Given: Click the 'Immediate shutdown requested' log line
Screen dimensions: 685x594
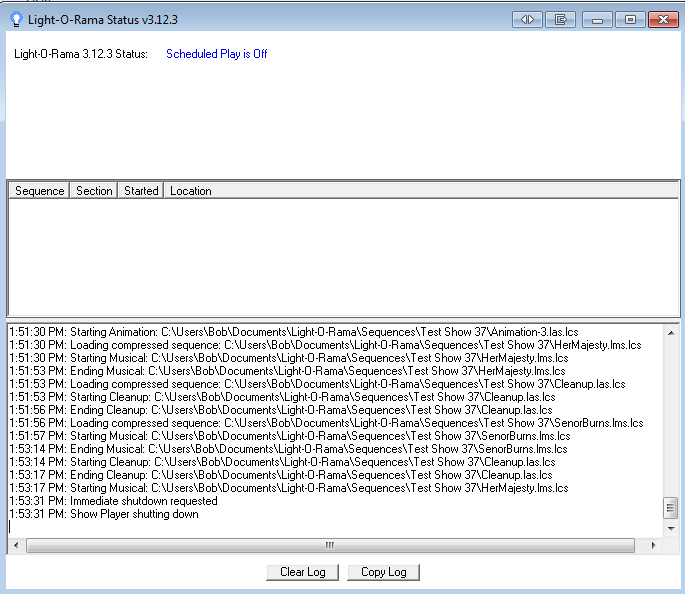Looking at the screenshot, I should click(114, 501).
